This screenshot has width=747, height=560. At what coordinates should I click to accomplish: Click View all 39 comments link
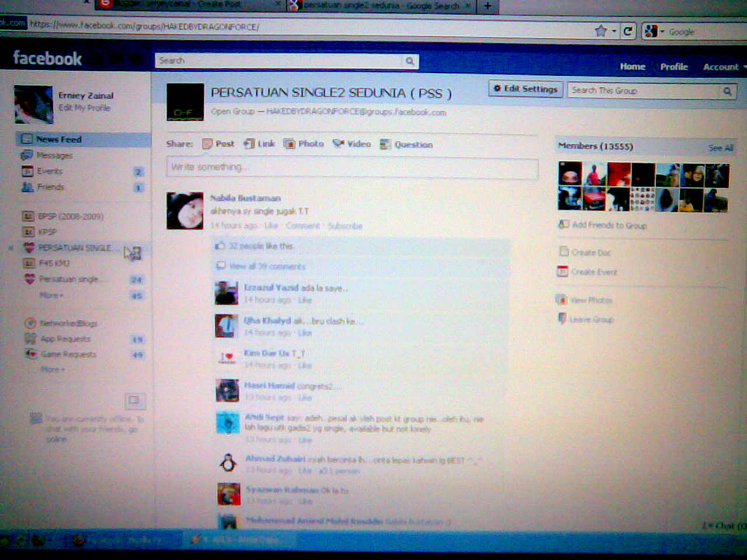[267, 267]
